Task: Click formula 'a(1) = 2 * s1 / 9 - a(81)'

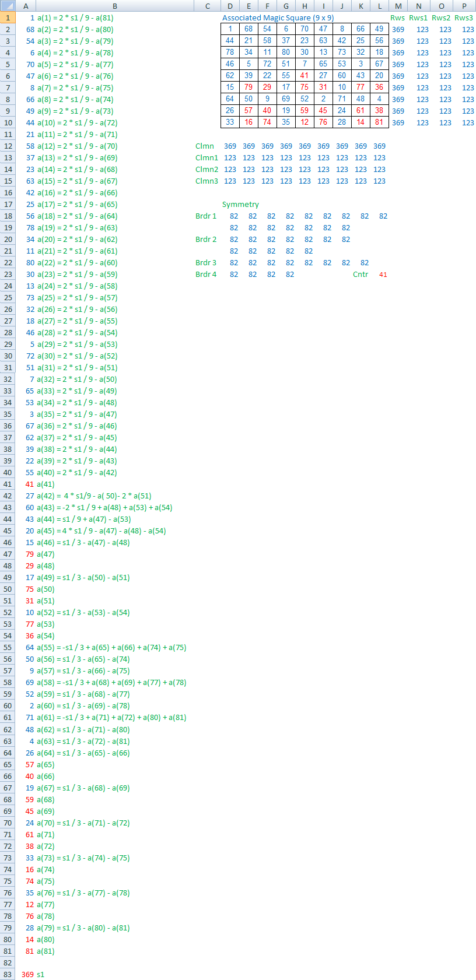Action: [x=75, y=17]
